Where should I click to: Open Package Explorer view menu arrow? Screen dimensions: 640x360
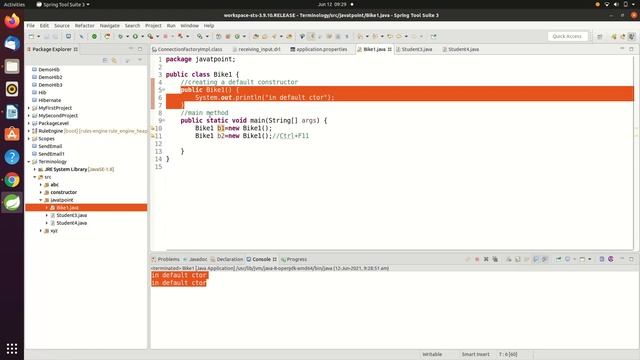(x=140, y=60)
